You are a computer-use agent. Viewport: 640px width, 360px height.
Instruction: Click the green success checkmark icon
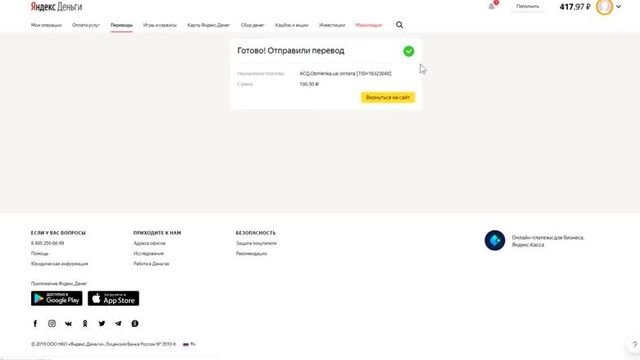(x=409, y=51)
